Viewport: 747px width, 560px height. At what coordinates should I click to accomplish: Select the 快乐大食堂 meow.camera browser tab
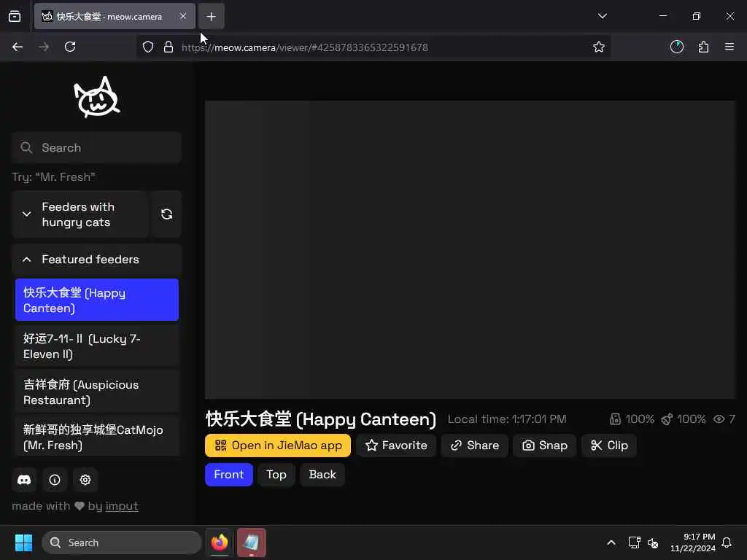(x=115, y=17)
